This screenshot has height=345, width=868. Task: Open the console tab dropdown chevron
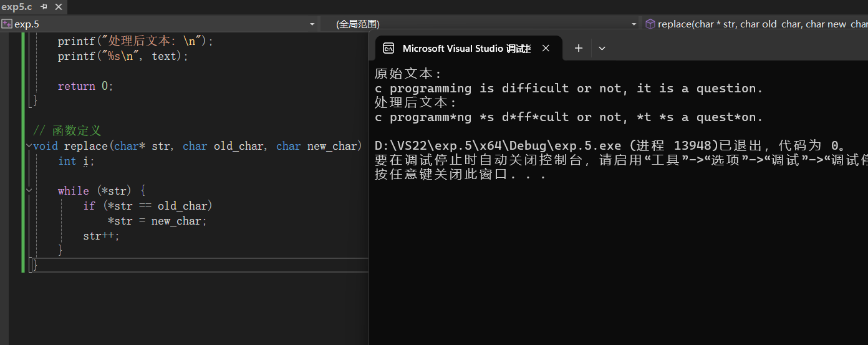pyautogui.click(x=602, y=48)
